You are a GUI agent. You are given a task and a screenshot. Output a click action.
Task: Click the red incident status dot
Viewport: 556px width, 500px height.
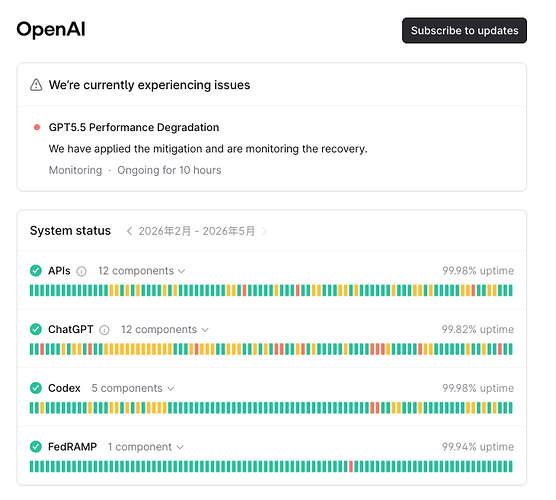click(37, 127)
